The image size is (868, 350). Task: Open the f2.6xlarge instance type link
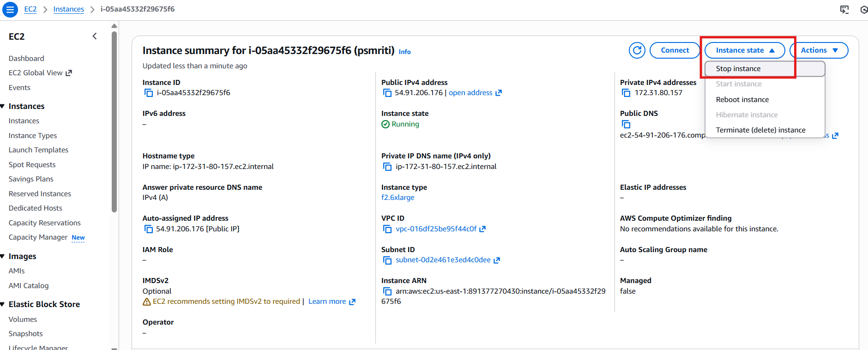398,198
